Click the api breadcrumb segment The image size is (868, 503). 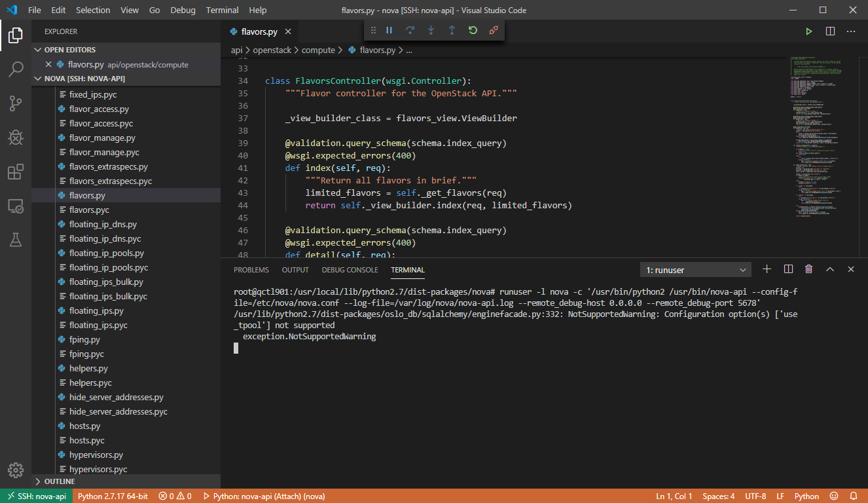coord(237,50)
